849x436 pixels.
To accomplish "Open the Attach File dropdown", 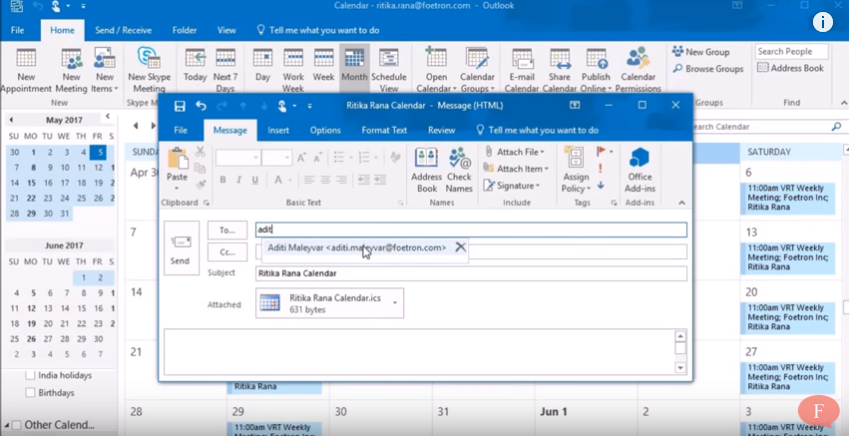I will pyautogui.click(x=514, y=152).
